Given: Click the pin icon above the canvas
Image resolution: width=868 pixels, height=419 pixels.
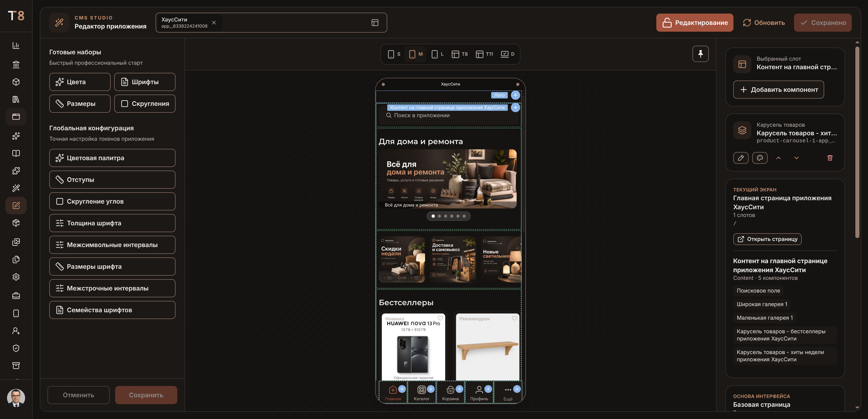Looking at the screenshot, I should [700, 54].
